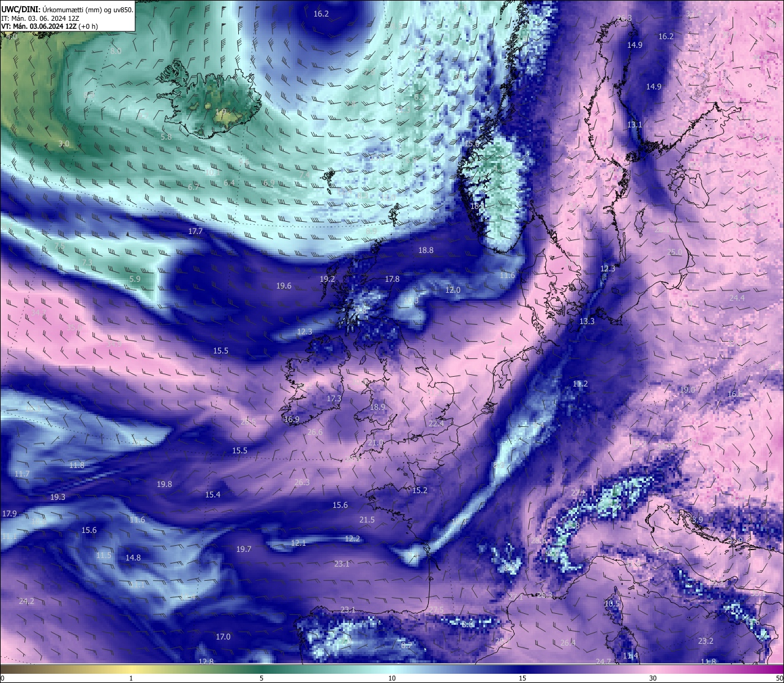The image size is (784, 683).
Task: Click the 17.7 value south of Iceland
Action: pyautogui.click(x=195, y=231)
